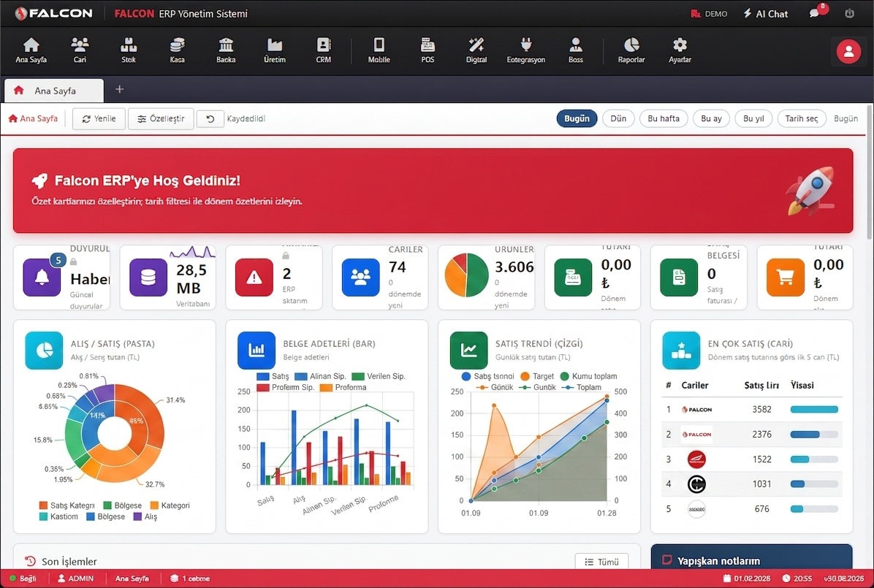Open the Ana Sayfa home toolbar icon

click(31, 50)
